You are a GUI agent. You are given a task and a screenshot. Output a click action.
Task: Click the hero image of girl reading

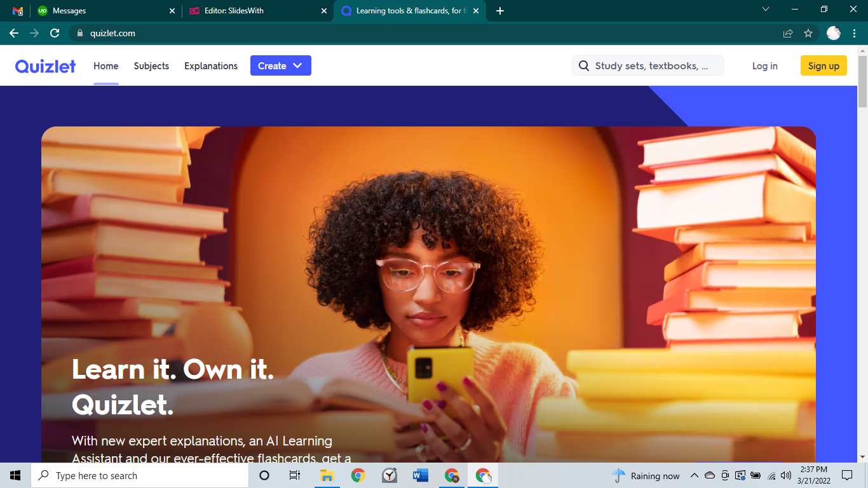tap(428, 294)
